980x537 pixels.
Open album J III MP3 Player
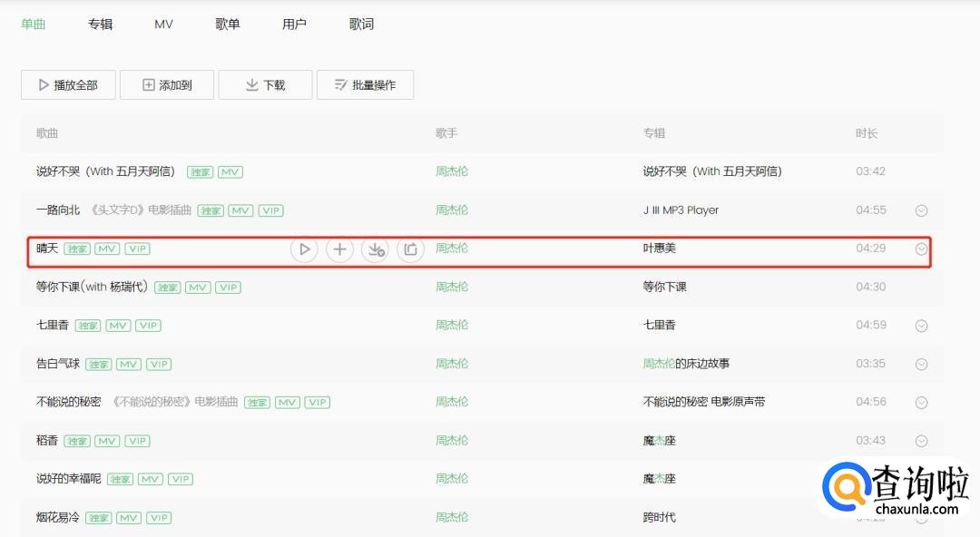[x=681, y=210]
